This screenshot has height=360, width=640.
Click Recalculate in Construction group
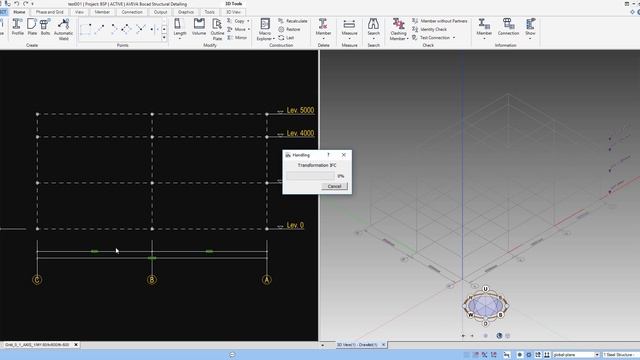click(x=293, y=21)
